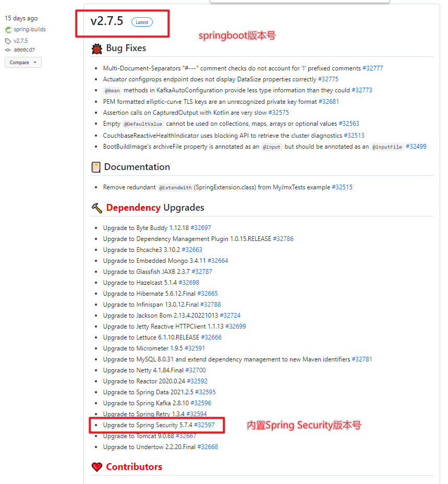This screenshot has height=484, width=448.
Task: Open Micrometer upgrade issue #32591
Action: tap(195, 348)
